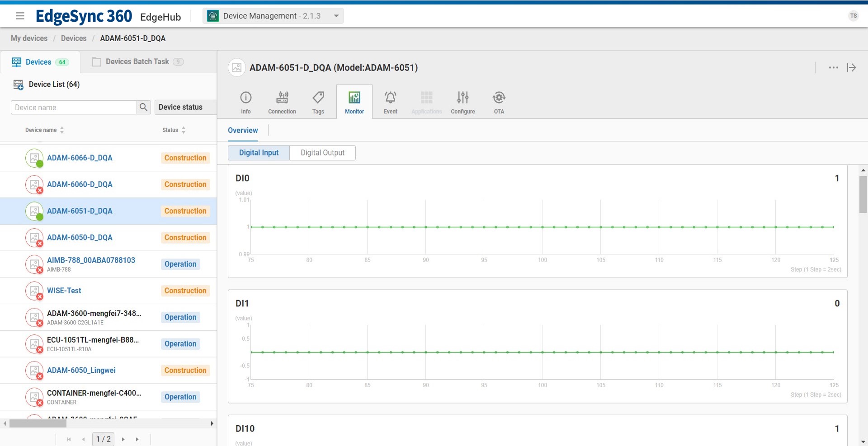Click the DI10 chart title
The image size is (868, 446).
pos(245,429)
